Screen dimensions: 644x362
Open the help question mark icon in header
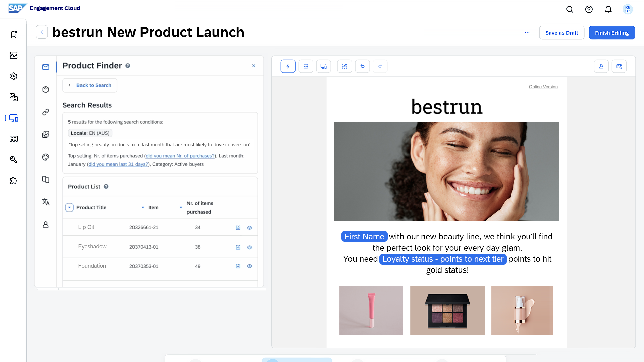pyautogui.click(x=589, y=9)
